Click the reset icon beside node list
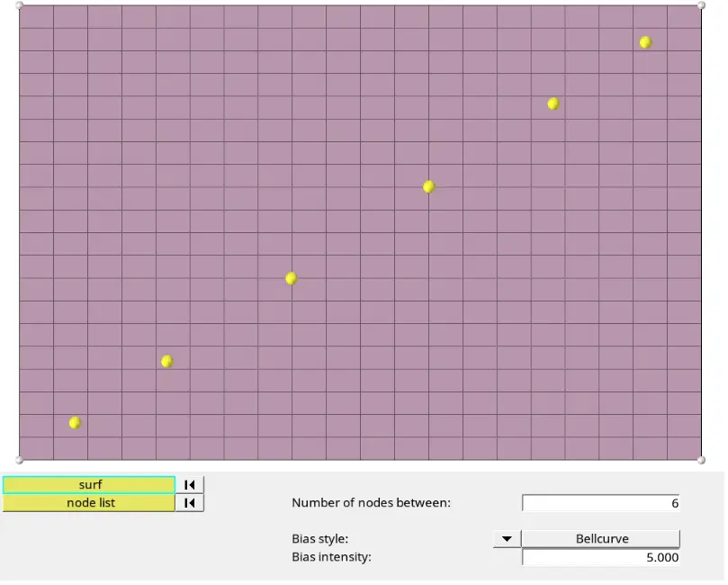The height and width of the screenshot is (585, 728). click(190, 505)
